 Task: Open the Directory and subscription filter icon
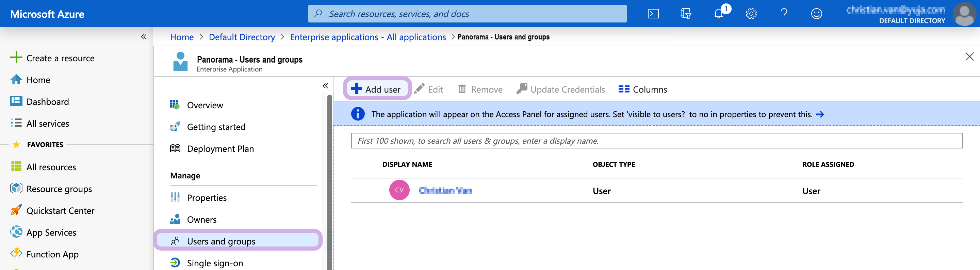tap(686, 14)
